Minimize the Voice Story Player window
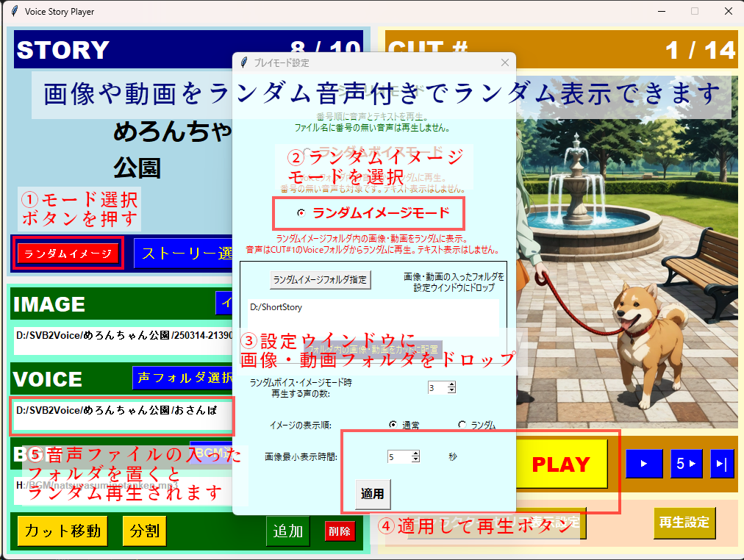 coord(662,11)
